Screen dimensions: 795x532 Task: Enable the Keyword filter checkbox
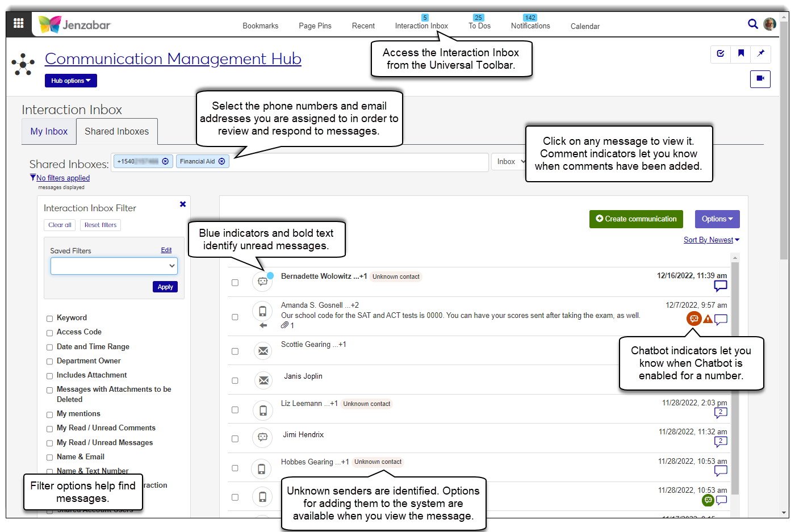click(x=49, y=319)
